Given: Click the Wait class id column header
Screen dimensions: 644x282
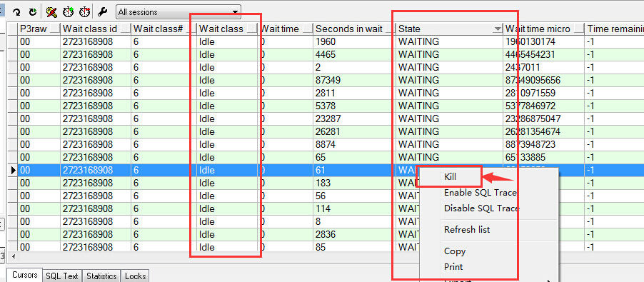Looking at the screenshot, I should (x=90, y=29).
